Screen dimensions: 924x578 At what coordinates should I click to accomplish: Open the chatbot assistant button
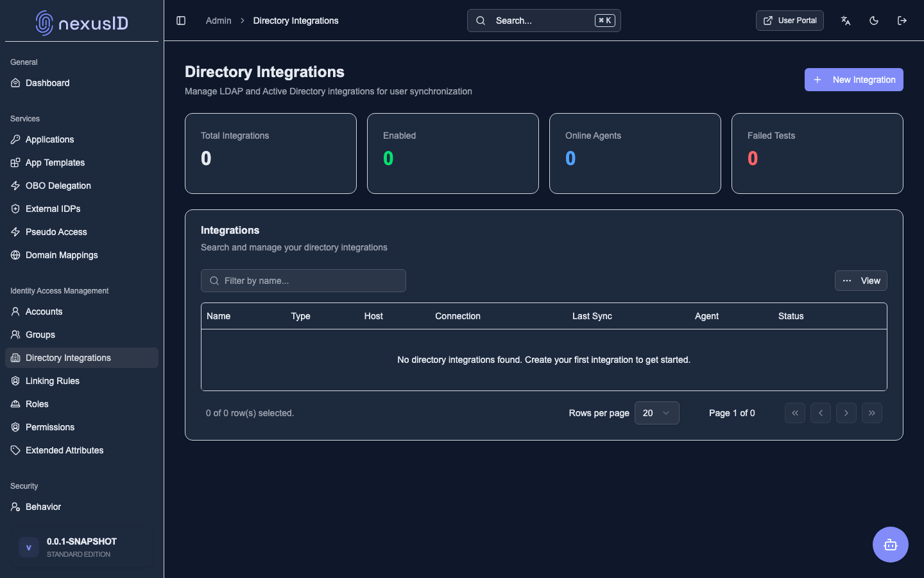pyautogui.click(x=891, y=545)
